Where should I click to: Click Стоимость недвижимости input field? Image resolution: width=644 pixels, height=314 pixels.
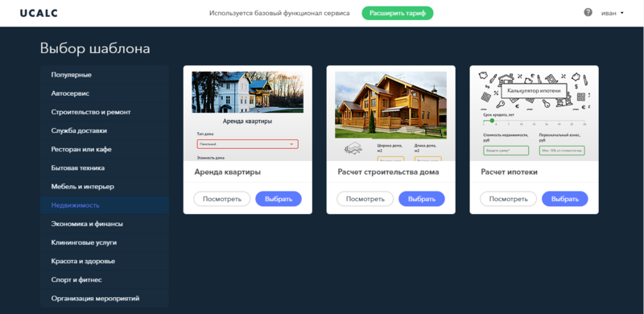coord(506,151)
